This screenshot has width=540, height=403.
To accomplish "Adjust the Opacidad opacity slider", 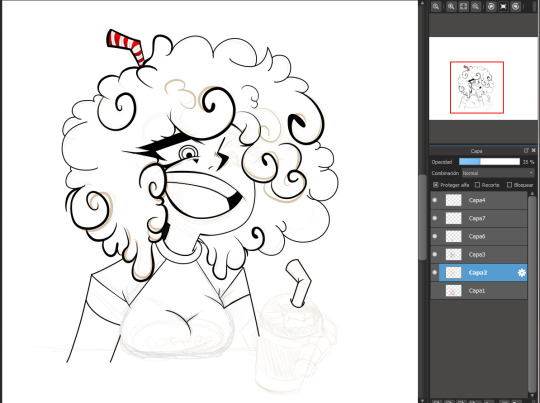I will pyautogui.click(x=489, y=162).
